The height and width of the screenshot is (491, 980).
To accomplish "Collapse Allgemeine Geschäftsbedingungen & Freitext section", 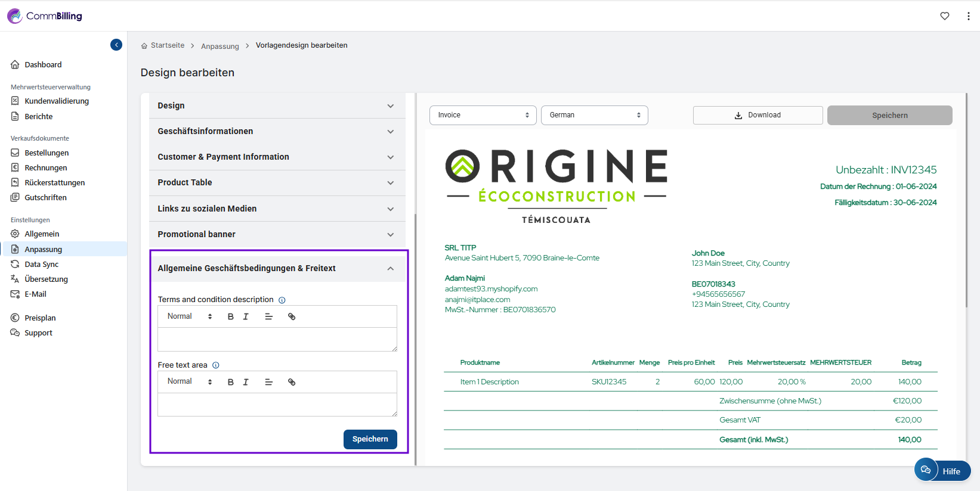I will point(390,269).
